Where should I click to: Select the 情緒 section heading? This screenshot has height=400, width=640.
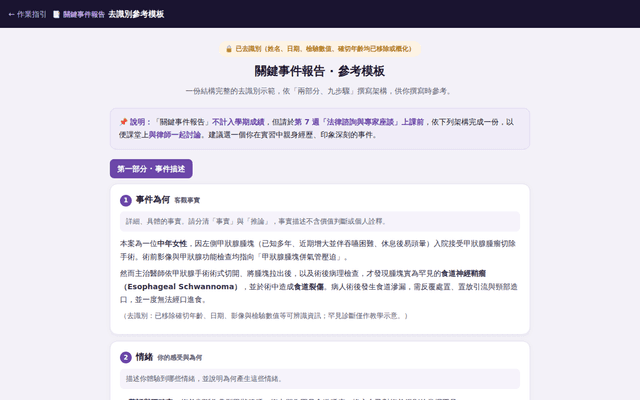(x=144, y=357)
